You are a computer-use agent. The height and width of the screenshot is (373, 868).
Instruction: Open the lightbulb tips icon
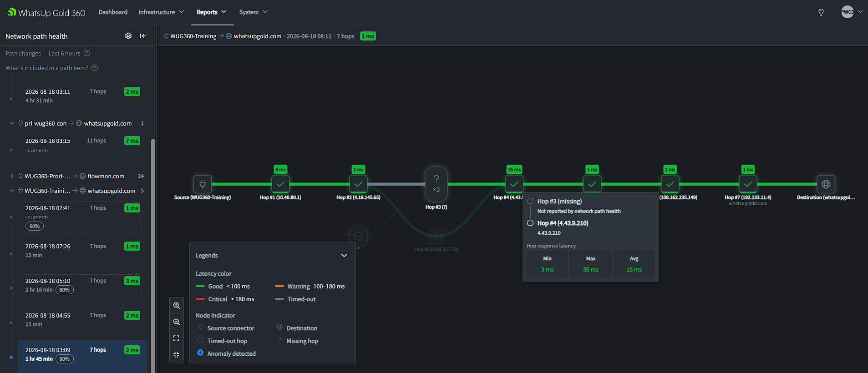coord(821,12)
